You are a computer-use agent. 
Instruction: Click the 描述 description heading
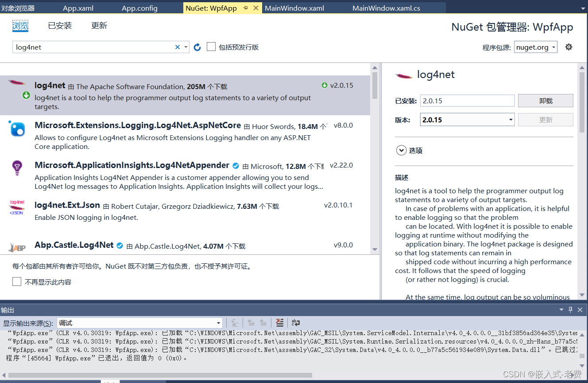coord(402,178)
